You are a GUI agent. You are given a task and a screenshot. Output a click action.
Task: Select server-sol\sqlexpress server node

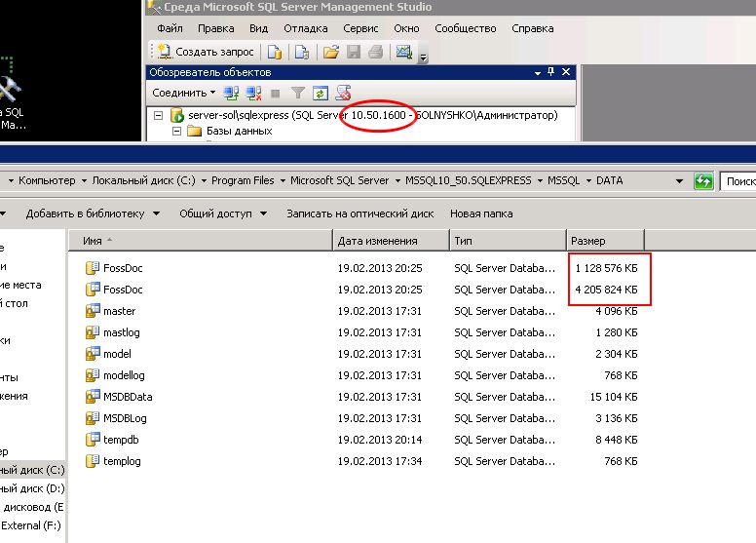[x=373, y=115]
